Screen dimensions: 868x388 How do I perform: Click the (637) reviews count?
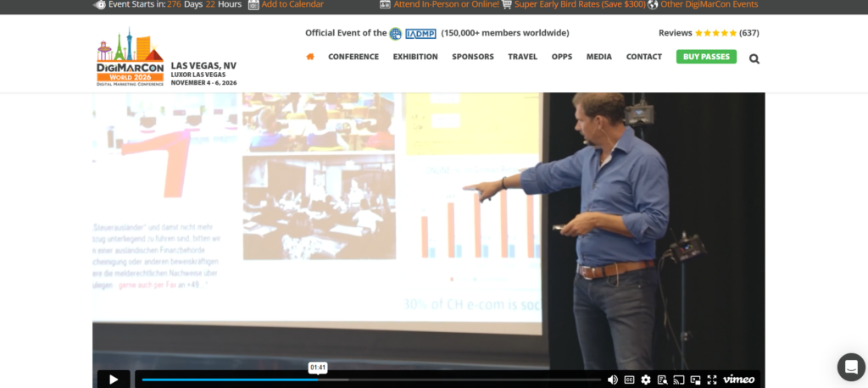[749, 33]
